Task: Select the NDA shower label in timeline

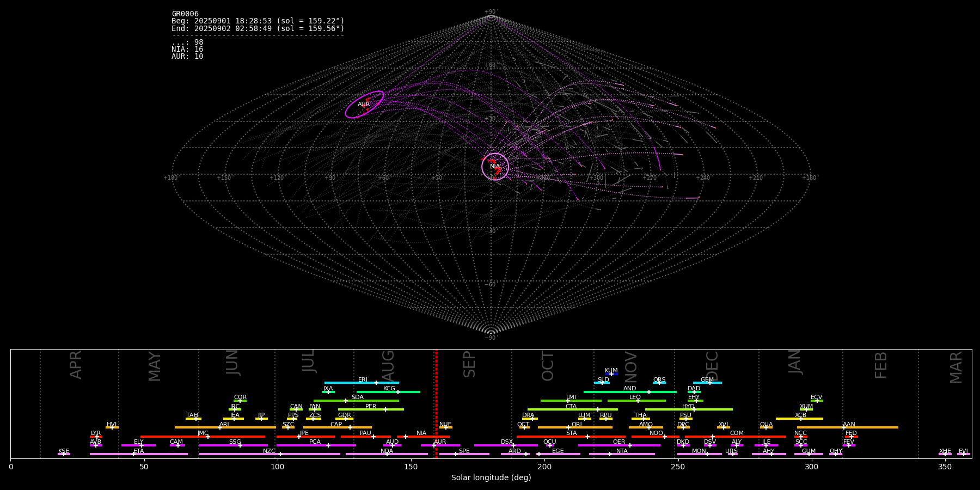Action: (387, 451)
